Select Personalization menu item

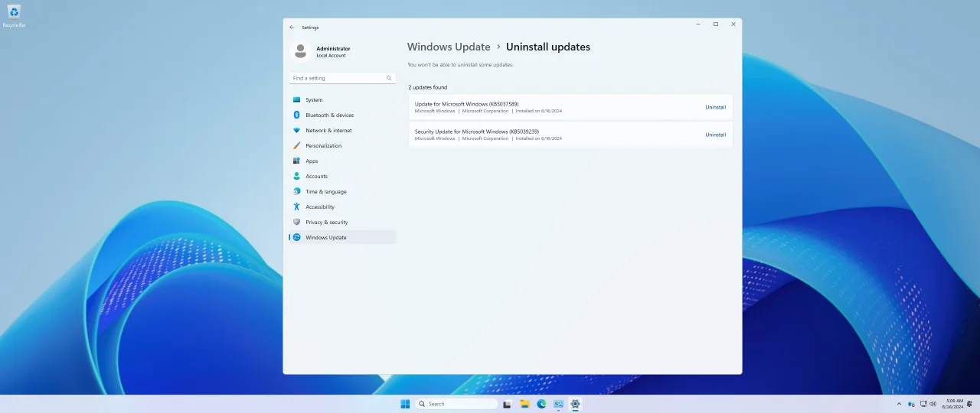coord(342,145)
